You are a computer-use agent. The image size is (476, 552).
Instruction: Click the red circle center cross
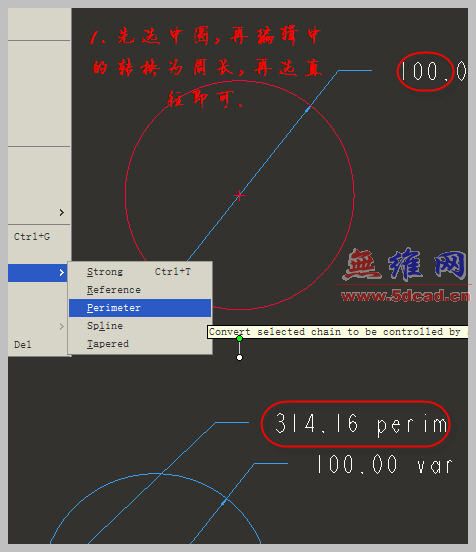point(239,195)
